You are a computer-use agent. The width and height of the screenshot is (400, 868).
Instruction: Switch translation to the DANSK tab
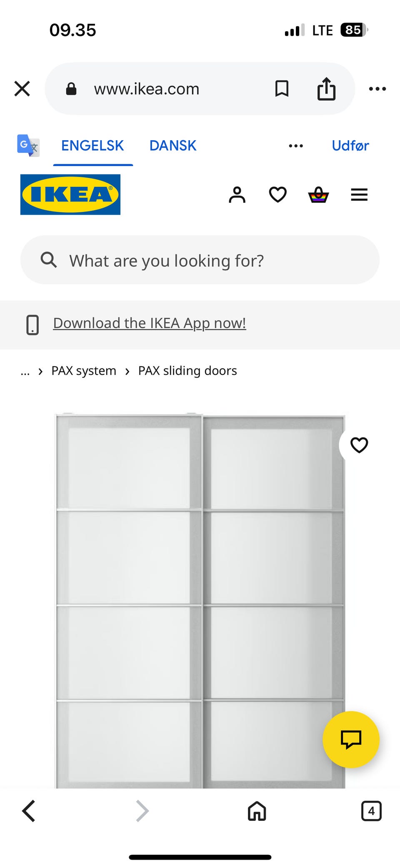172,146
